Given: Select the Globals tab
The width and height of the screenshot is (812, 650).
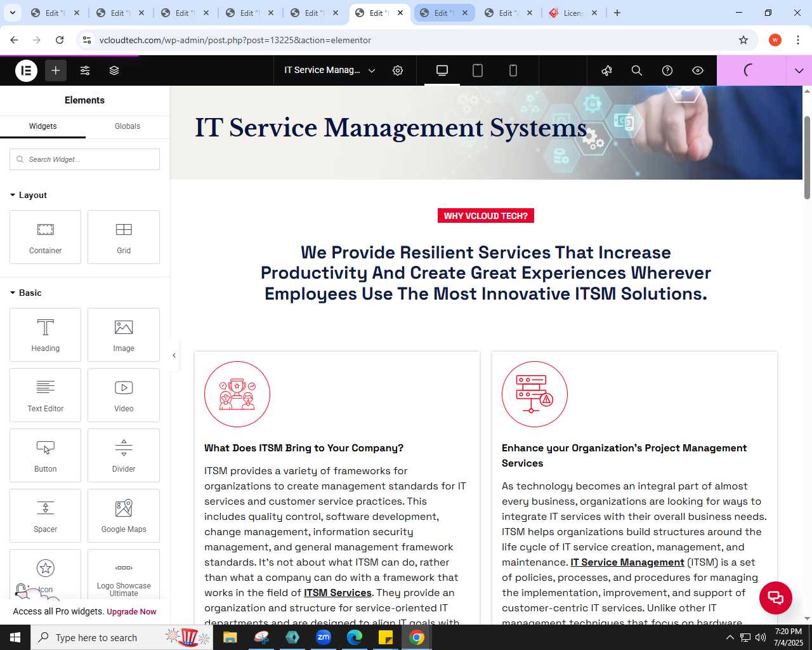Looking at the screenshot, I should (x=128, y=126).
